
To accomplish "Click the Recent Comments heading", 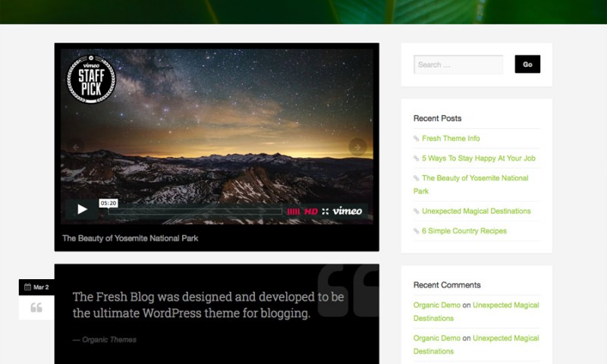I will [447, 285].
